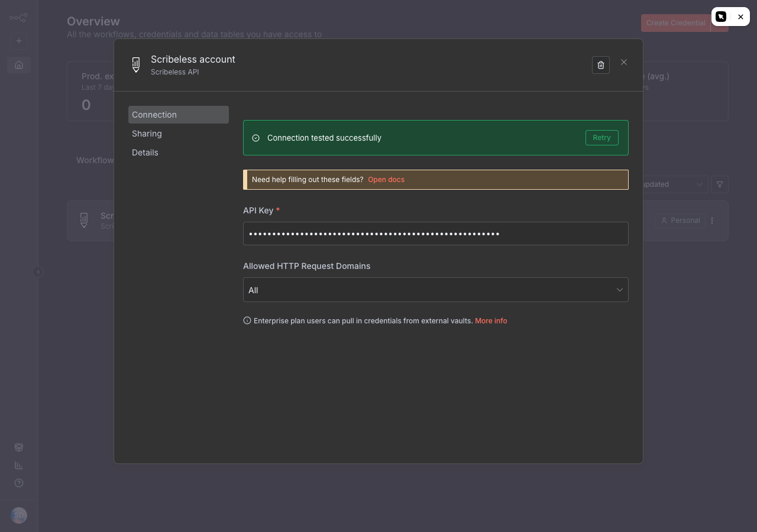
Task: Click the plus add button in sidebar
Action: coord(19,41)
